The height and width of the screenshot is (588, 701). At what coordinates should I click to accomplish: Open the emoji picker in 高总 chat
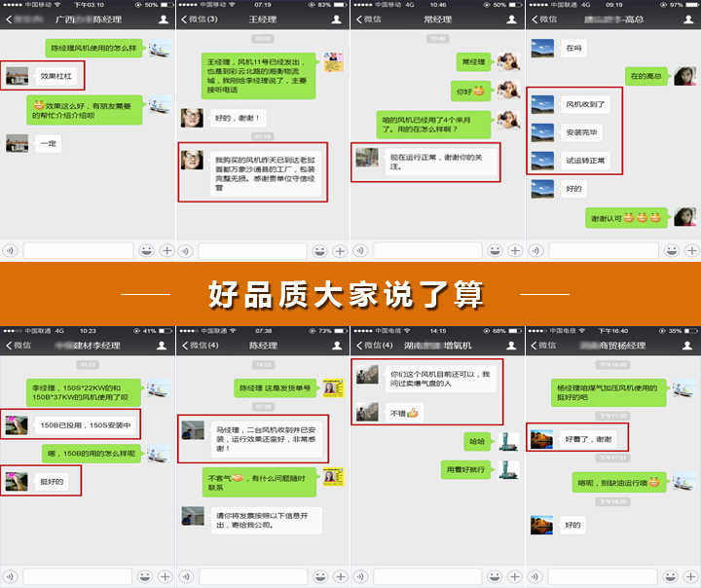pyautogui.click(x=672, y=250)
